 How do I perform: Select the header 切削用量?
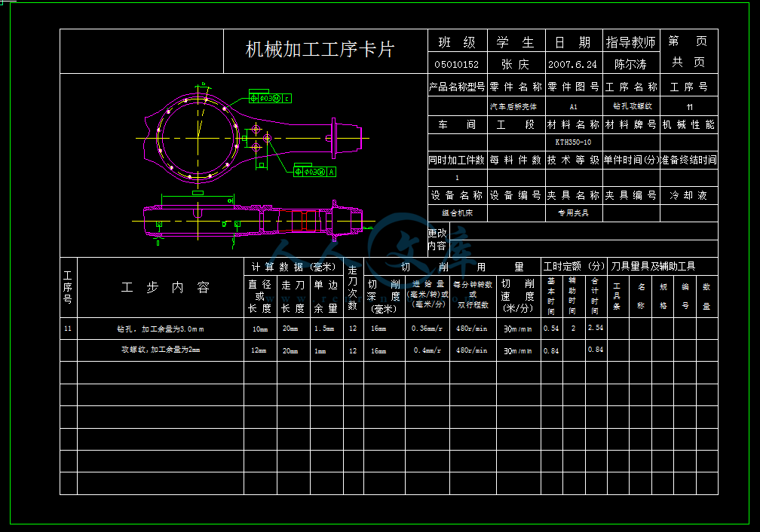(x=462, y=267)
